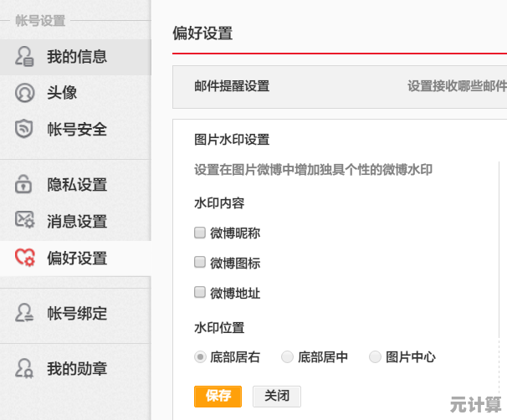
Task: Click the 偏好设置 heart icon
Action: pos(25,258)
